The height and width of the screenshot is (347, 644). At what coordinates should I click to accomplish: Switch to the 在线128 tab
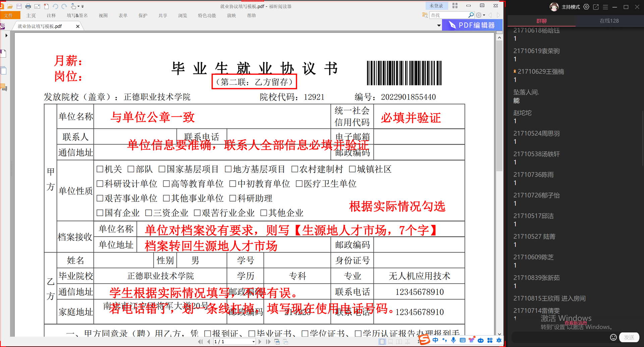click(x=609, y=21)
